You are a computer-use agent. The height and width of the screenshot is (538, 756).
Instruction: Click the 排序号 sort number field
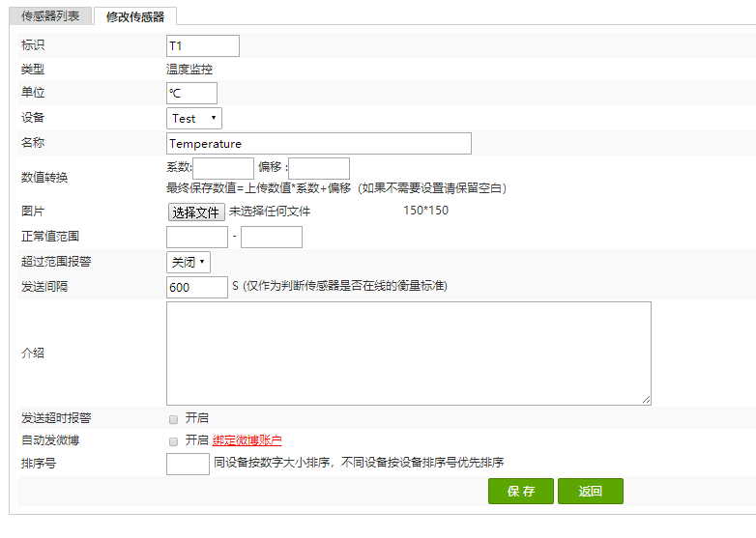188,464
